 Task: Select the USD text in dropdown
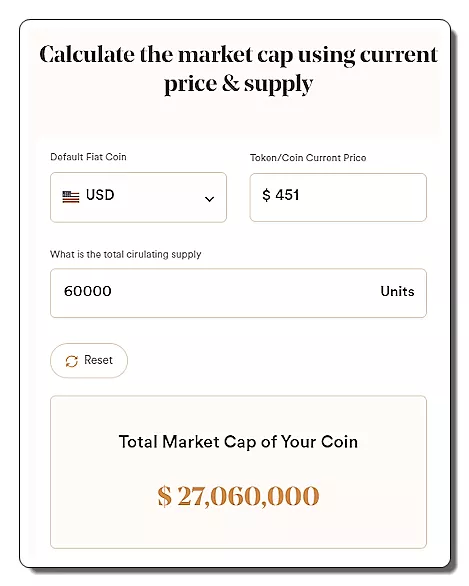100,195
